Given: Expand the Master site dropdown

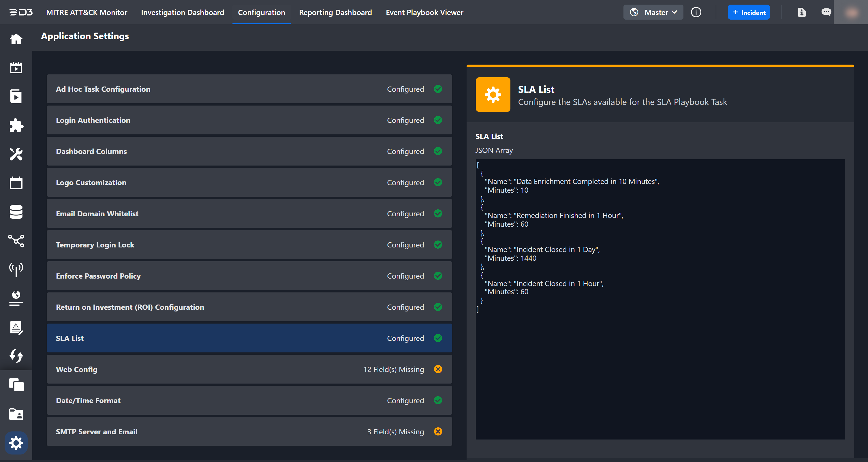Looking at the screenshot, I should click(653, 12).
